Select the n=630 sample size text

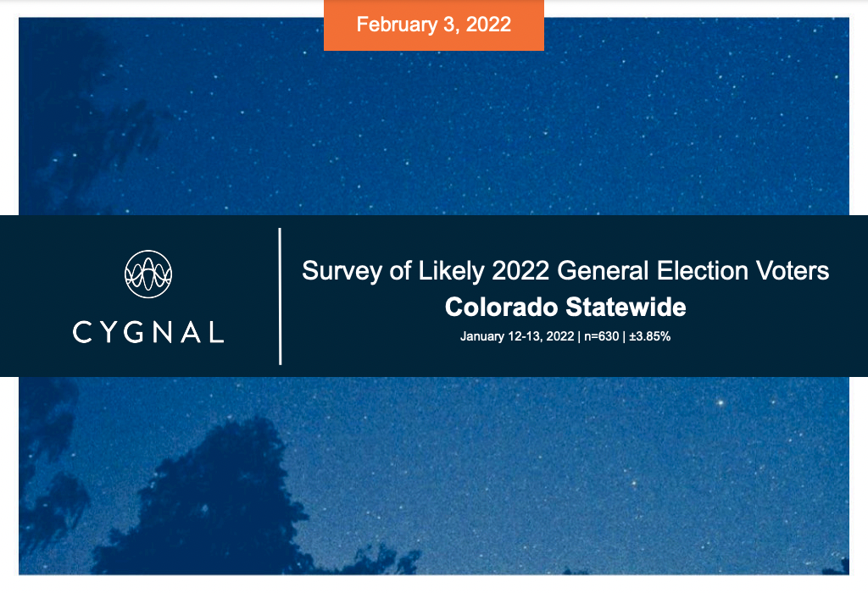[601, 336]
